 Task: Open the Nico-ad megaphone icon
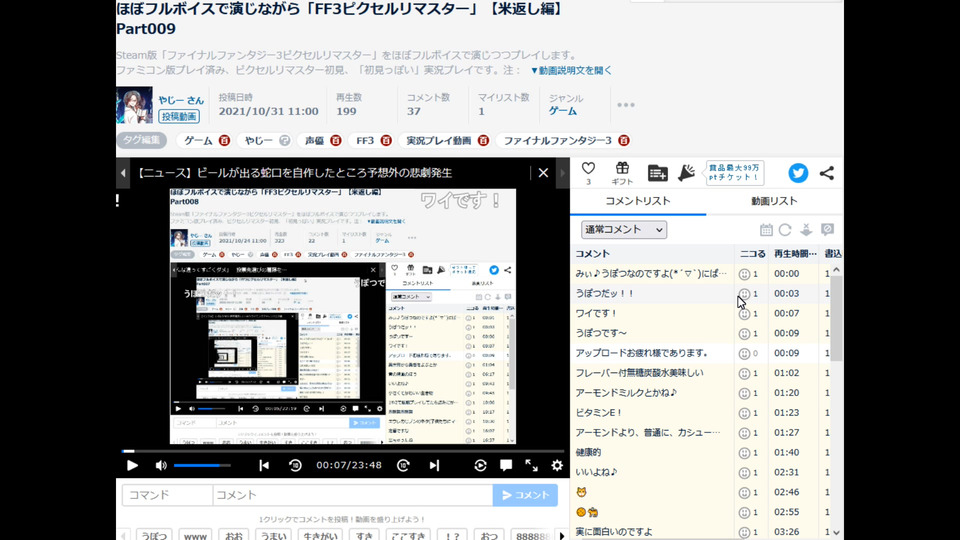pos(686,173)
